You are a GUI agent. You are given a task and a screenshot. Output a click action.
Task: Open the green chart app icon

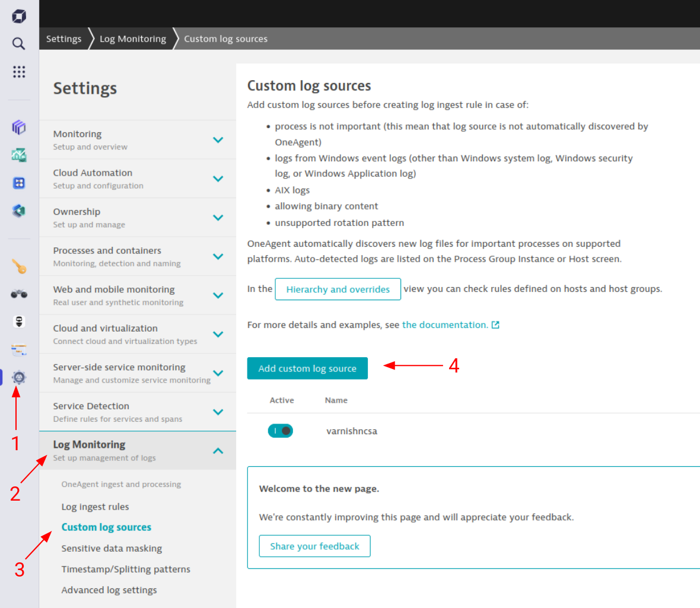[19, 155]
